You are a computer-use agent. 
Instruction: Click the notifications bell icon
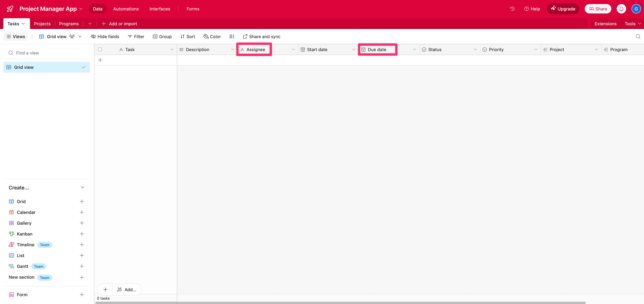click(621, 9)
